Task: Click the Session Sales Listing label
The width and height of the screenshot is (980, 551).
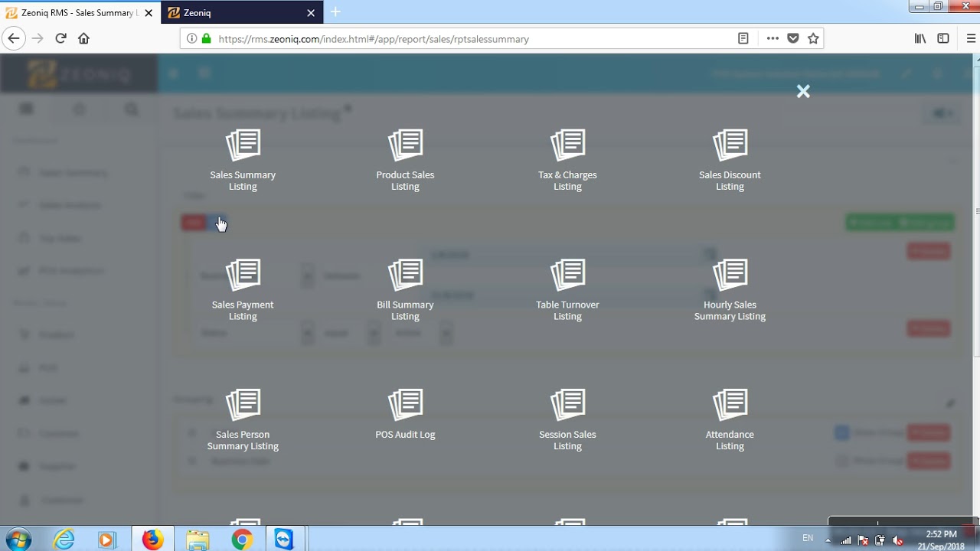Action: (567, 440)
